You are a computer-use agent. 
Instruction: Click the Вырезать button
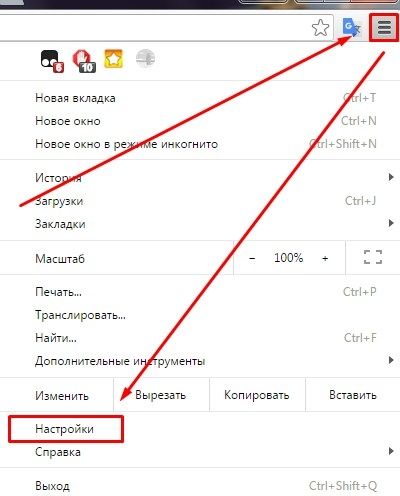tap(161, 395)
